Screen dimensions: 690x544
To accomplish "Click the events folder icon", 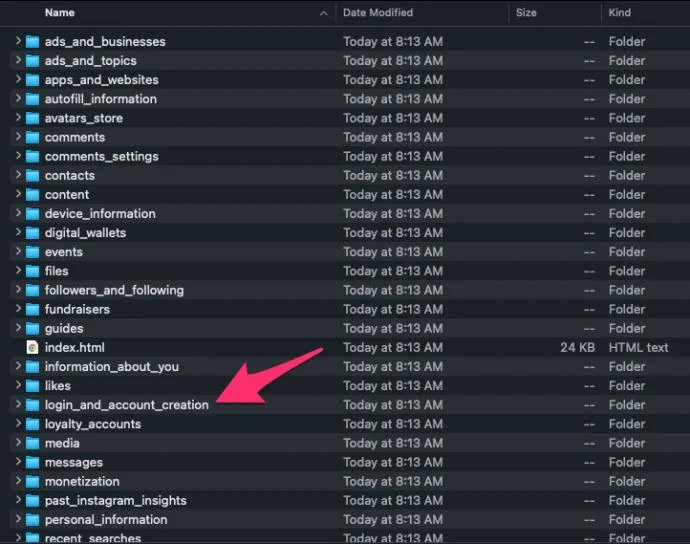I will coord(33,252).
